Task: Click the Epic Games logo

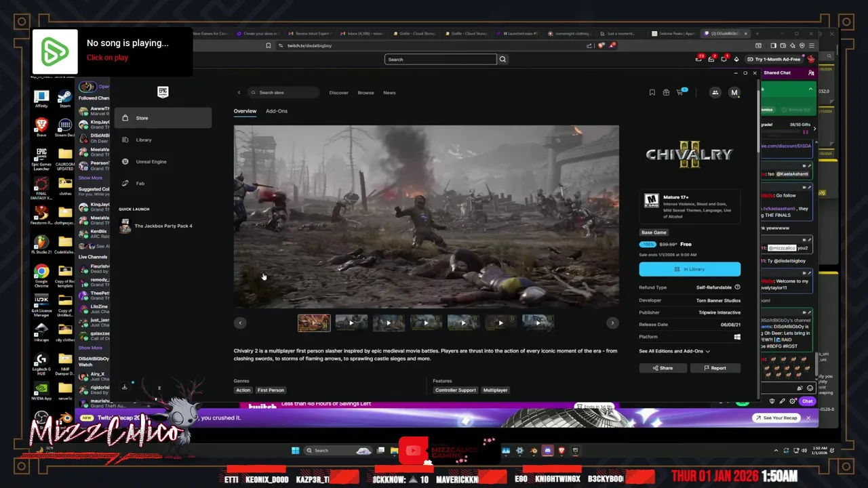Action: (x=163, y=91)
